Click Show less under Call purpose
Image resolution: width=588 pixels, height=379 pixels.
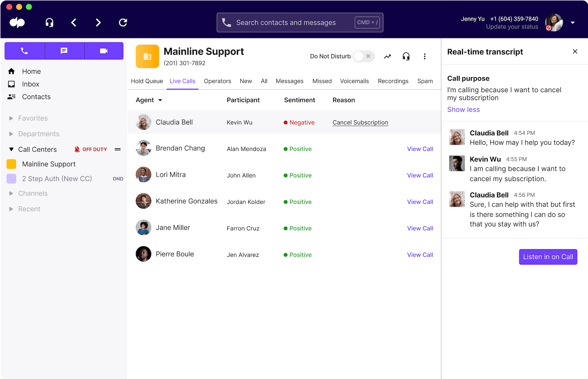pyautogui.click(x=463, y=109)
